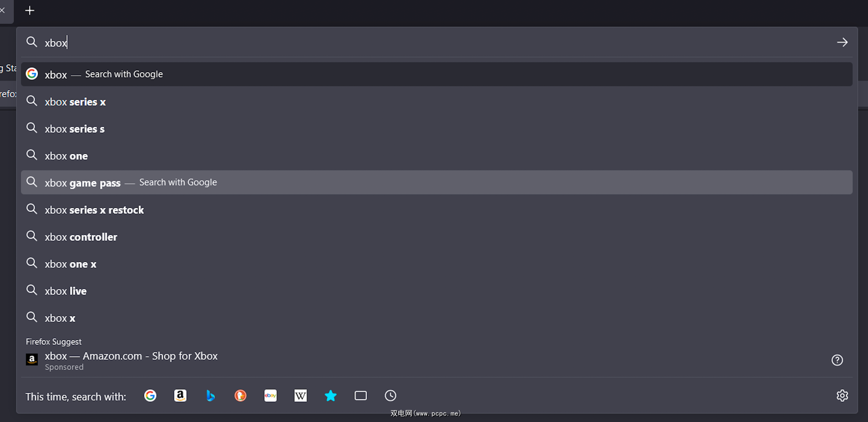Screen dimensions: 868x422
Task: Open a new tab with plus button
Action: (x=30, y=10)
